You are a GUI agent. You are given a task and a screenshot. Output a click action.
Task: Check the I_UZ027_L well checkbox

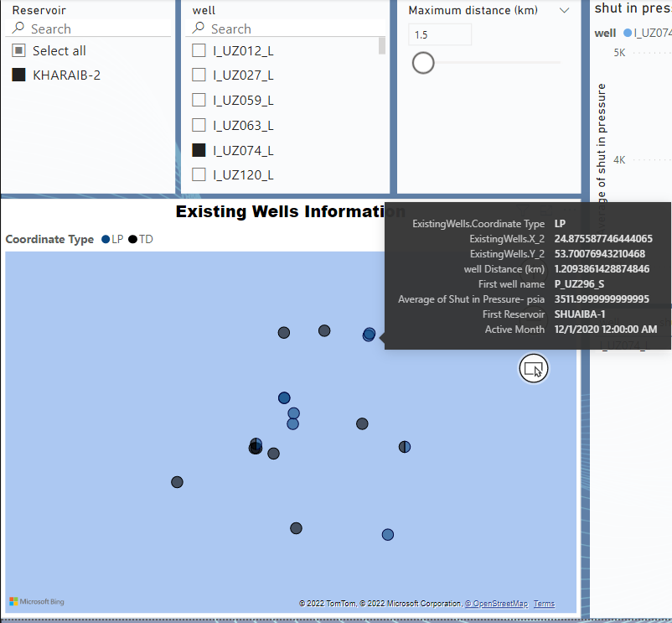(x=199, y=75)
